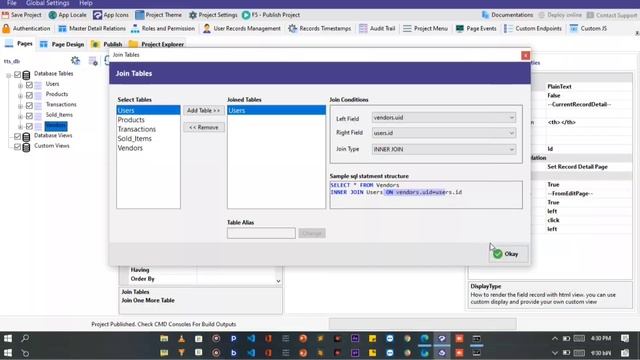Switch to the Pages tab

19,44
